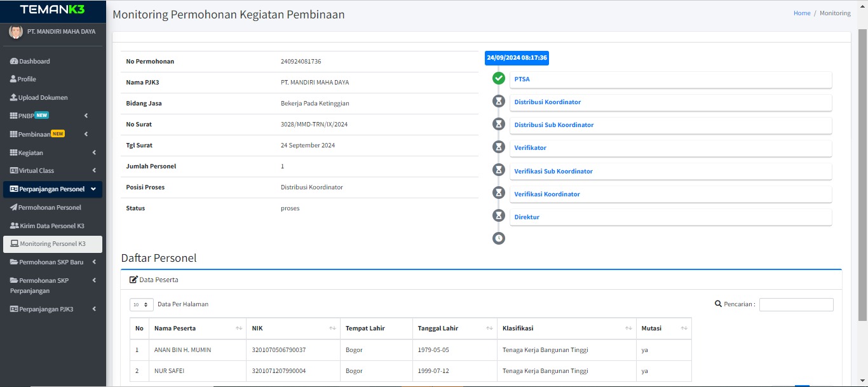
Task: Sort table by Tanggal Lahir column
Action: pyautogui.click(x=455, y=329)
